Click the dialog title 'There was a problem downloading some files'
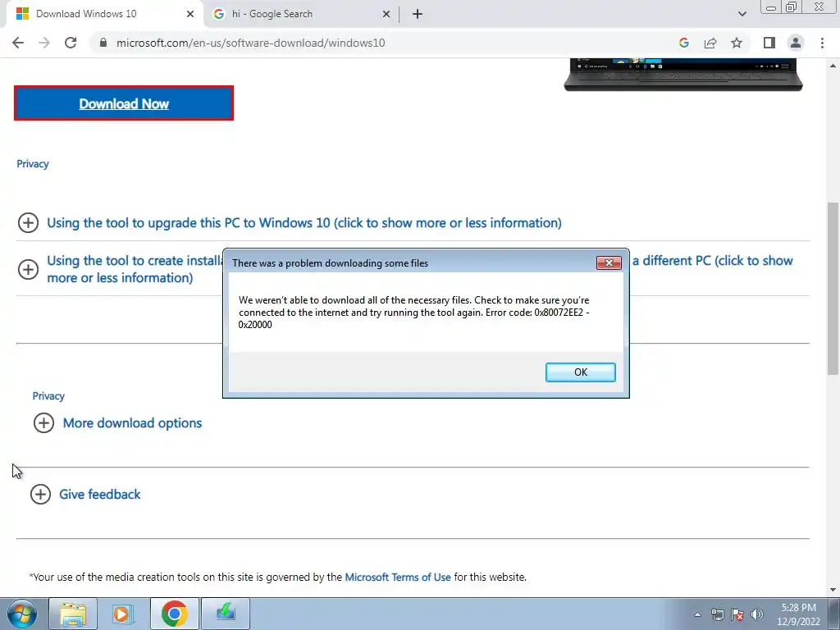 [x=330, y=263]
